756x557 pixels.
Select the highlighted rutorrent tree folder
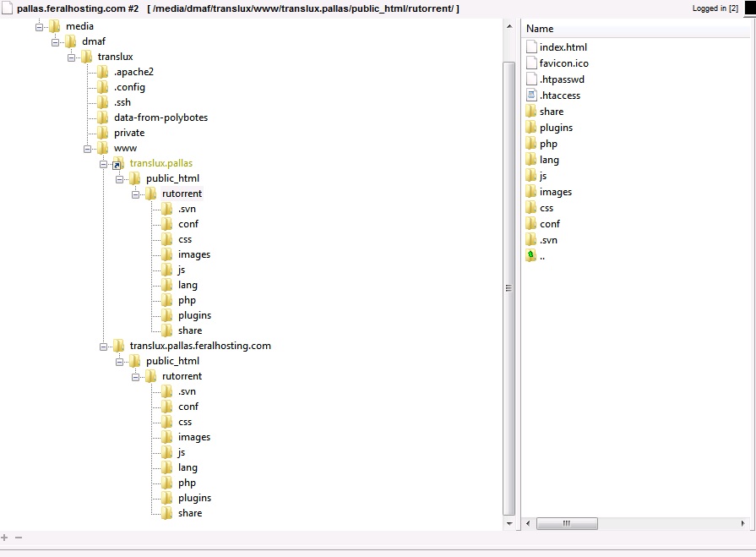pos(182,194)
